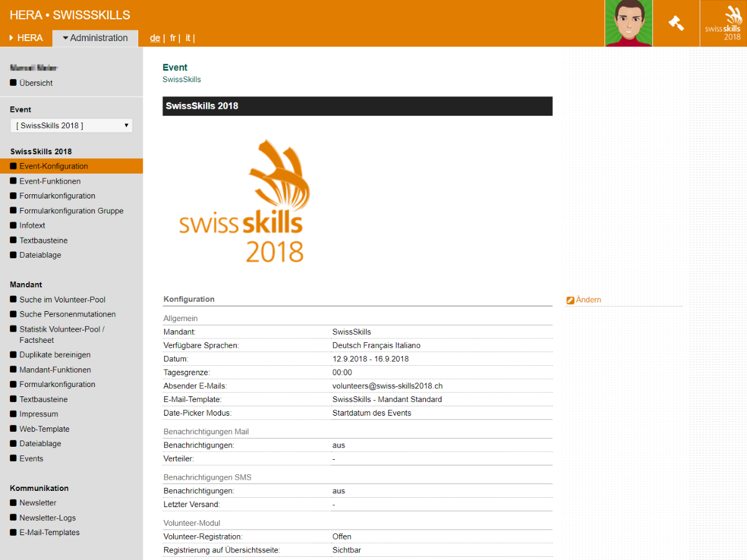Open Dateiablage under SwissSkills 2018
The height and width of the screenshot is (560, 747).
[40, 255]
